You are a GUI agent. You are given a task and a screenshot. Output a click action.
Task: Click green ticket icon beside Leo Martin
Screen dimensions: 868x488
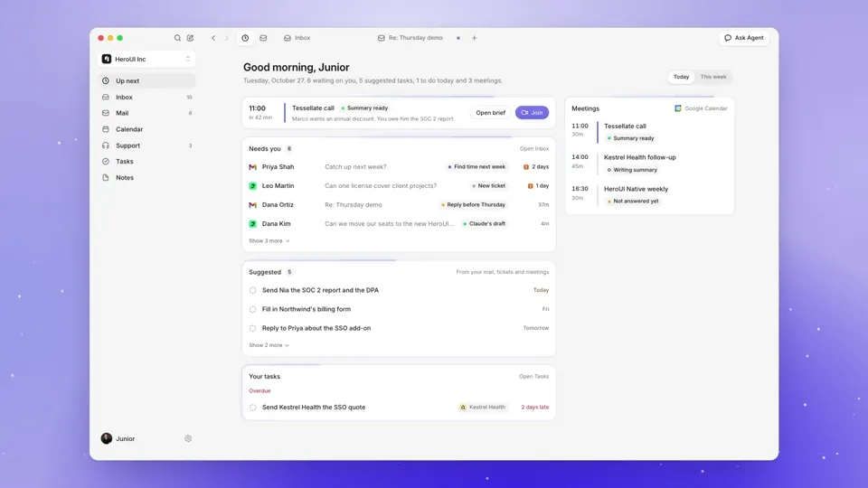(x=252, y=186)
